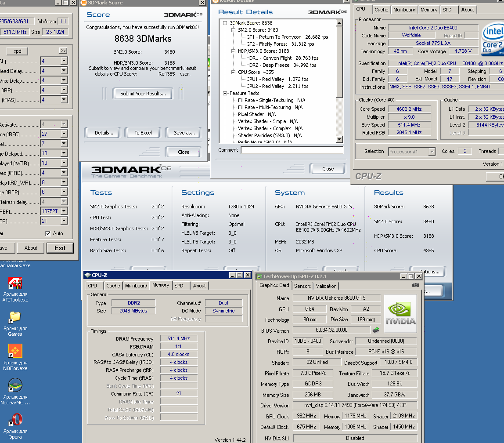Open the tRD_WR dropdown showing 8
The width and height of the screenshot is (504, 443).
coord(64,182)
